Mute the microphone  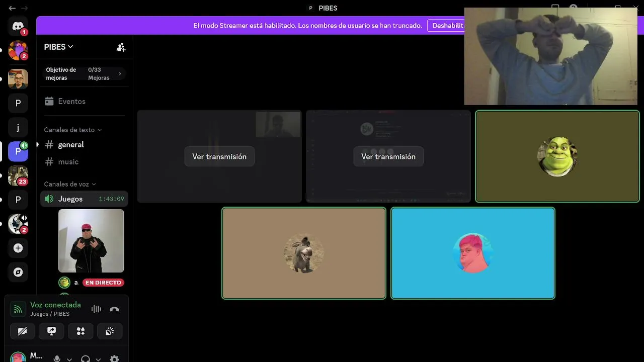57,359
